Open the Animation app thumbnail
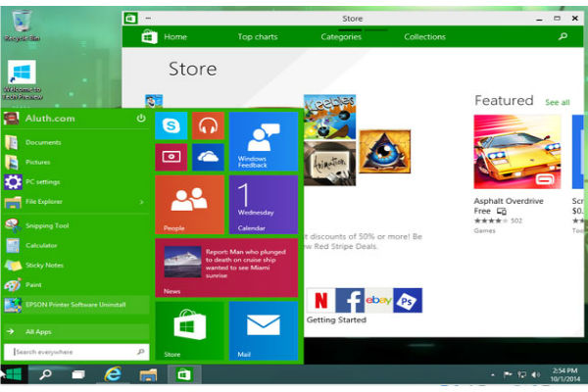The image size is (588, 392). (329, 164)
